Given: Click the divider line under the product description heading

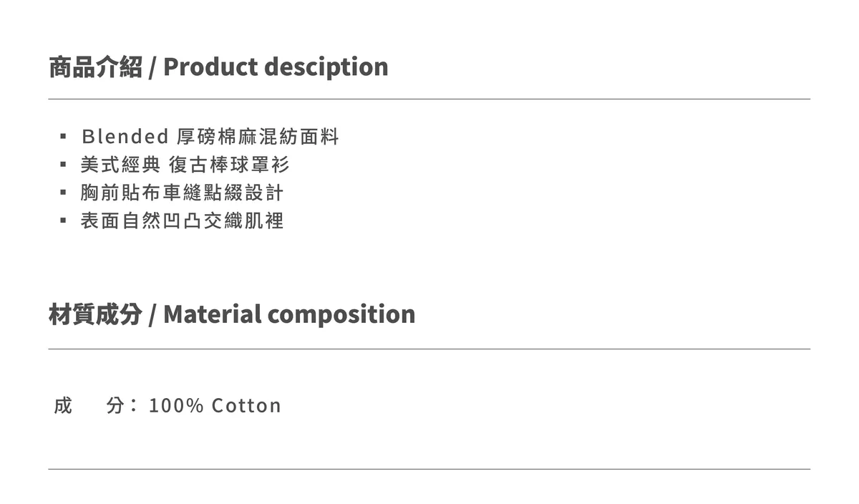Looking at the screenshot, I should tap(429, 99).
